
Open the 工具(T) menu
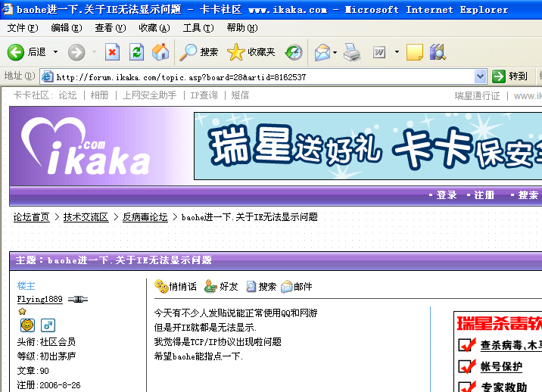coord(198,28)
